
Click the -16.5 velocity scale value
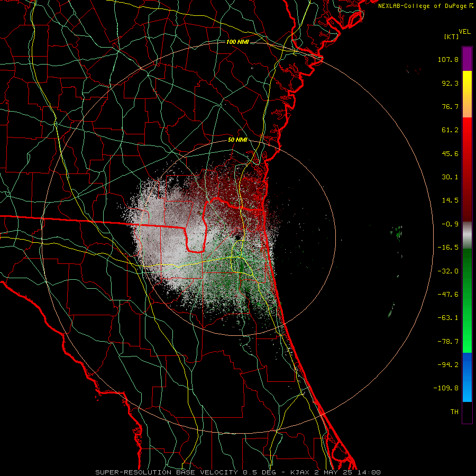[448, 248]
